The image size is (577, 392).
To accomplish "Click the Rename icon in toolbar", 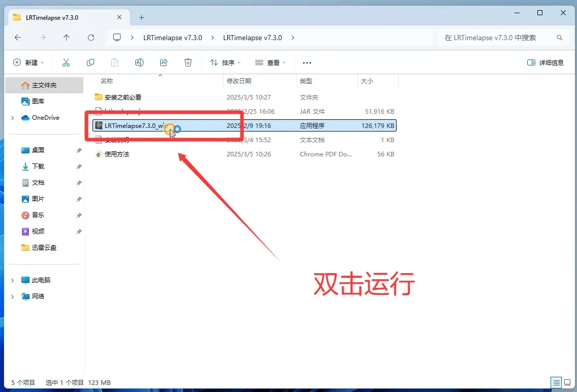I will (139, 62).
